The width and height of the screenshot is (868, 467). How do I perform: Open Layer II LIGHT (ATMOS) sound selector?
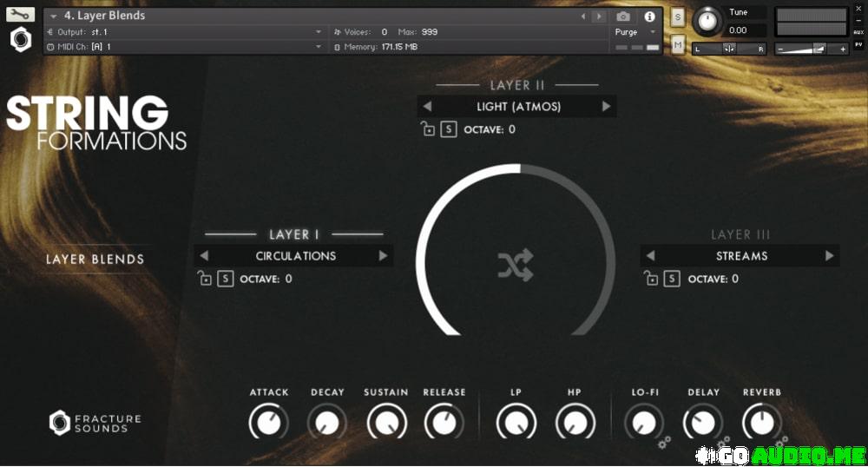(519, 106)
